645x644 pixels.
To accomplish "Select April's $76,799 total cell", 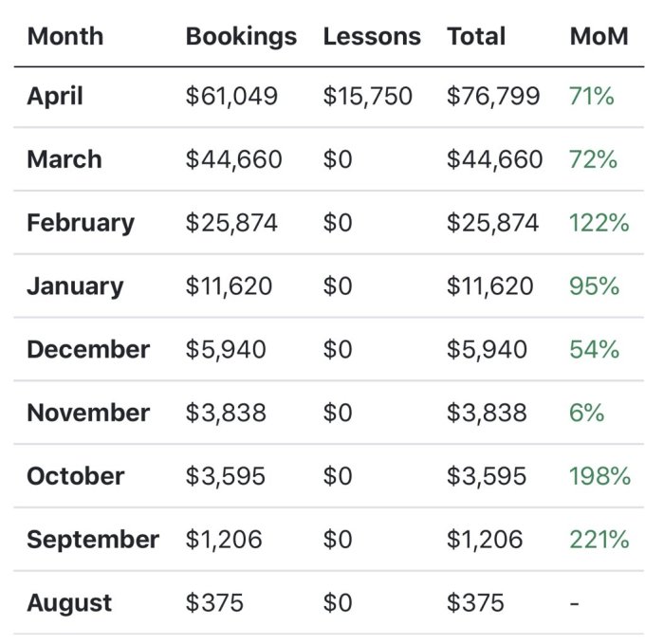I will (x=493, y=96).
